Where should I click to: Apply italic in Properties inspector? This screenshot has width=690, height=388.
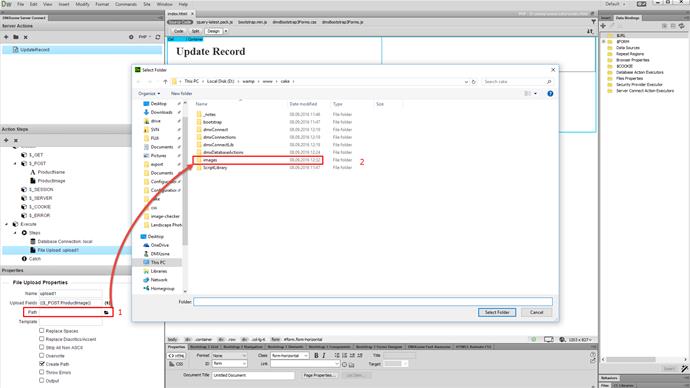coord(324,355)
